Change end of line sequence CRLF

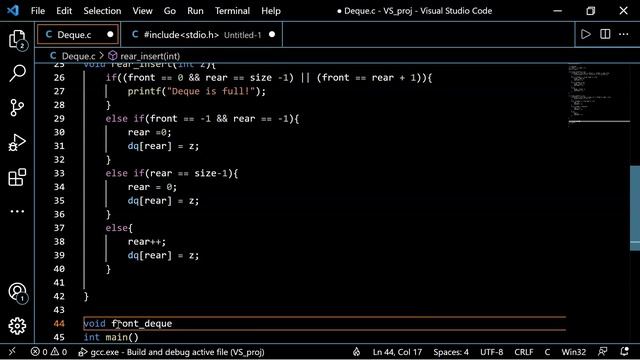[x=524, y=352]
